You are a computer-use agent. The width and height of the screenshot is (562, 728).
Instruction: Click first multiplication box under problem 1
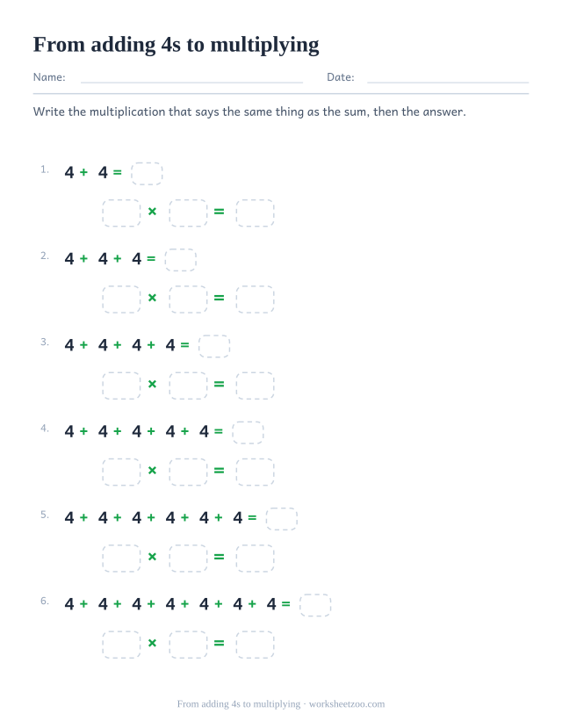(x=121, y=213)
